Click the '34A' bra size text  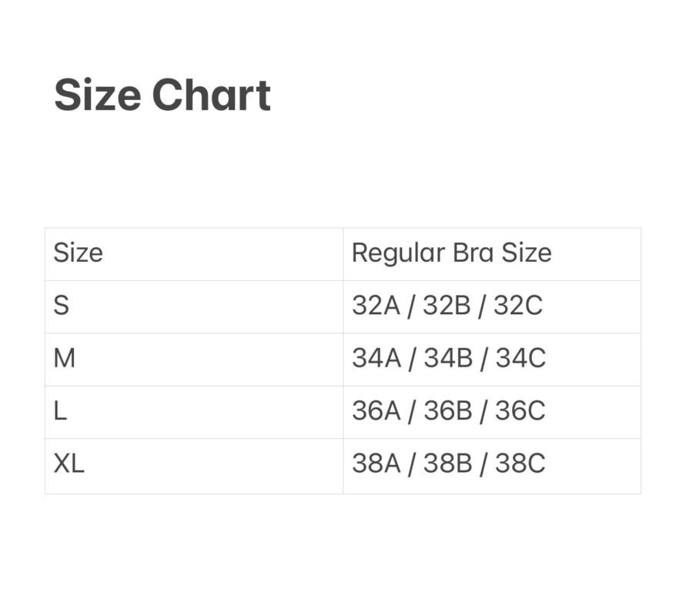(x=376, y=358)
